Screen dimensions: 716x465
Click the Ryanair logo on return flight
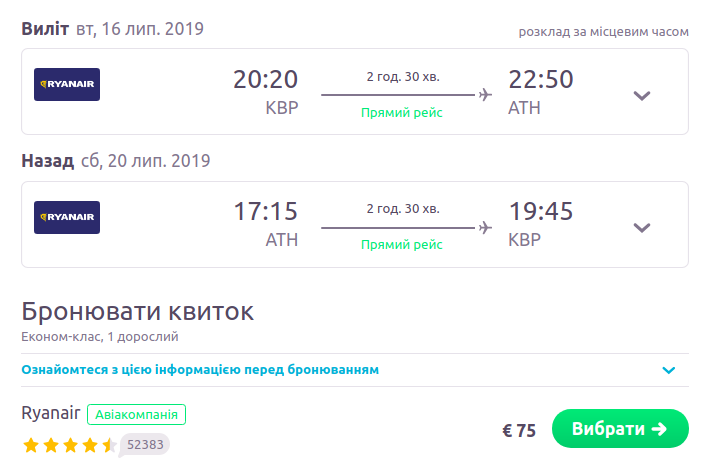coord(67,217)
